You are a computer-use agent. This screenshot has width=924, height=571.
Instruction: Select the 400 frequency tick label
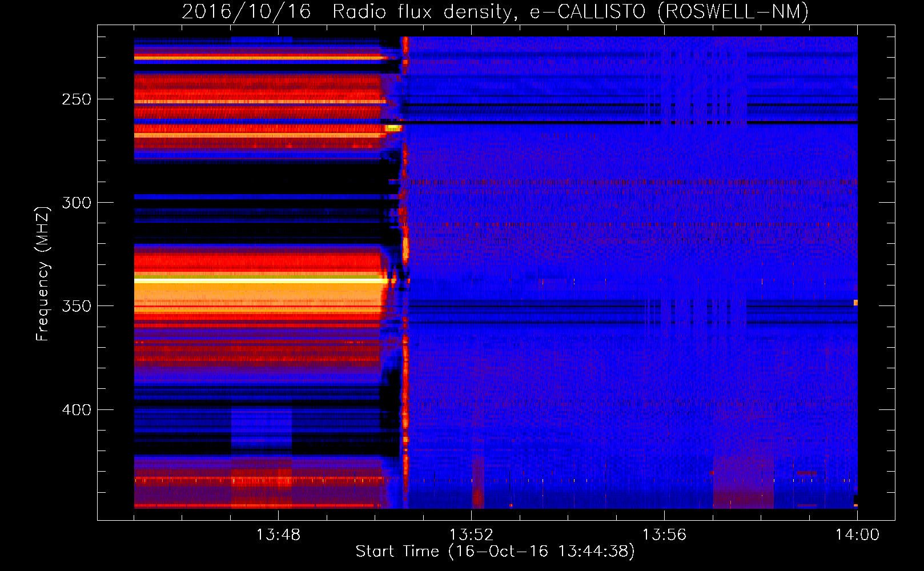point(77,410)
